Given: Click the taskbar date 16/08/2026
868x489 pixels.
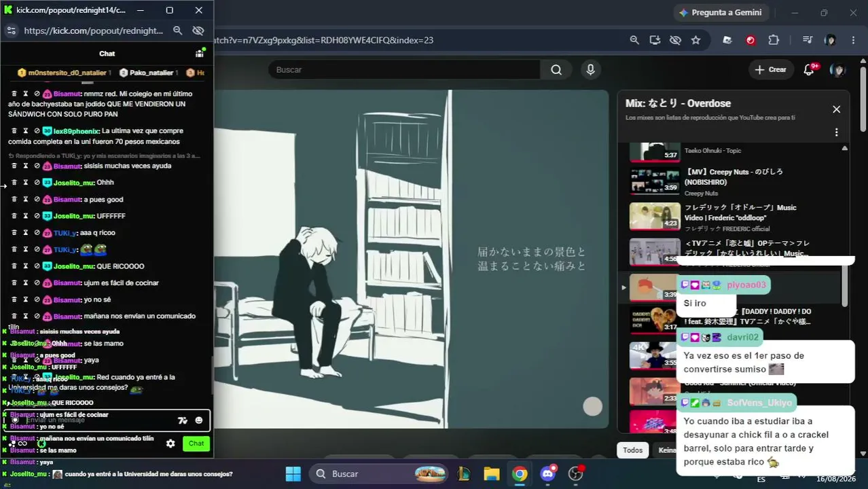Looking at the screenshot, I should [x=836, y=479].
